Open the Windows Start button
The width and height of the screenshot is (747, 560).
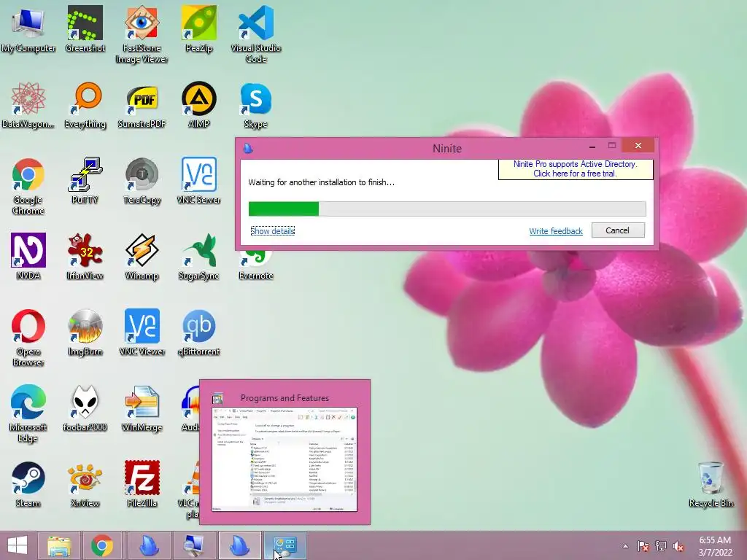18,545
